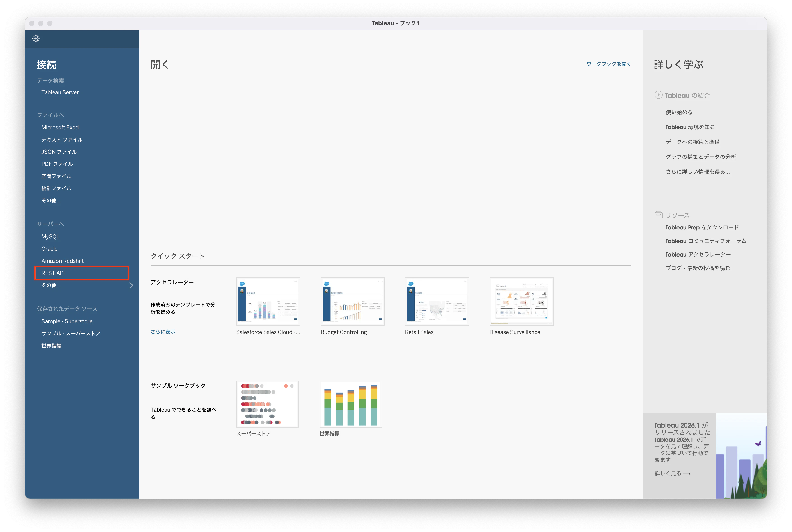Open the スーパーストア sample workbook thumbnail
The image size is (792, 532).
pyautogui.click(x=267, y=404)
